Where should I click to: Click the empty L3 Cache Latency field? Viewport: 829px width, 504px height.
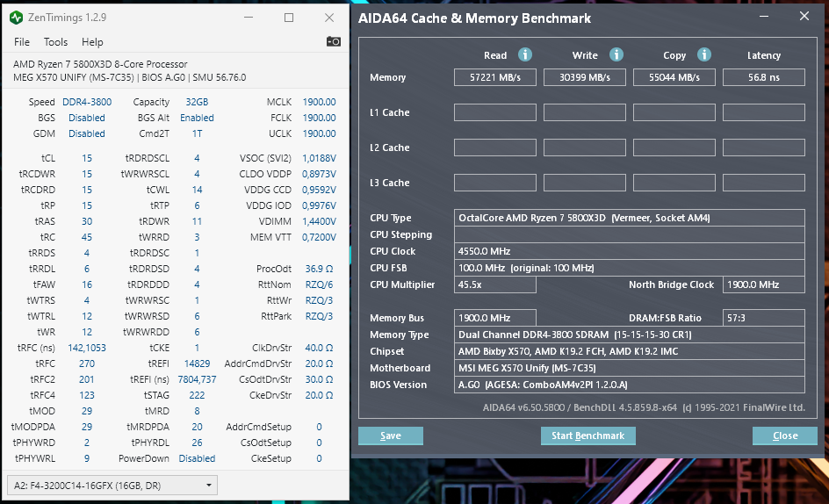tap(764, 183)
